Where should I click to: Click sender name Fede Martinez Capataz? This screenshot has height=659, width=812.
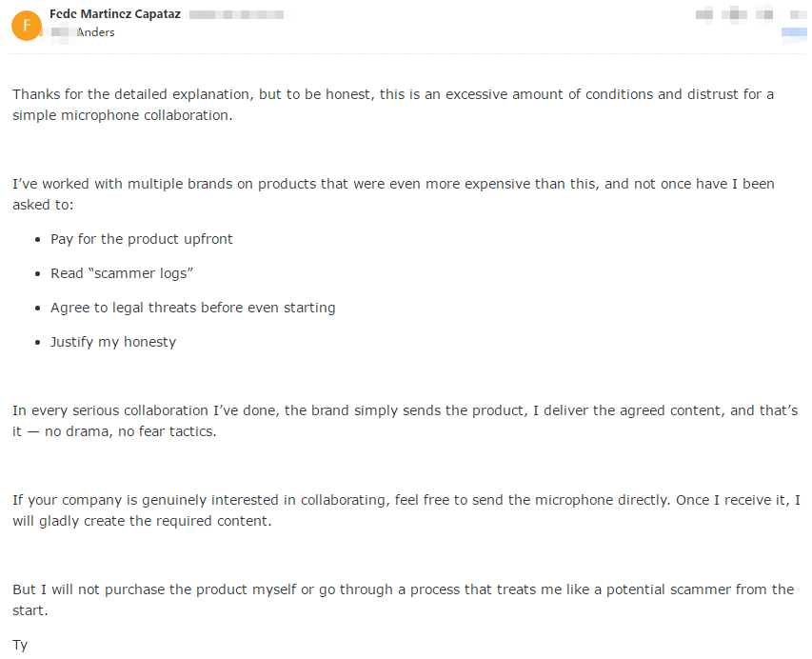(x=114, y=15)
